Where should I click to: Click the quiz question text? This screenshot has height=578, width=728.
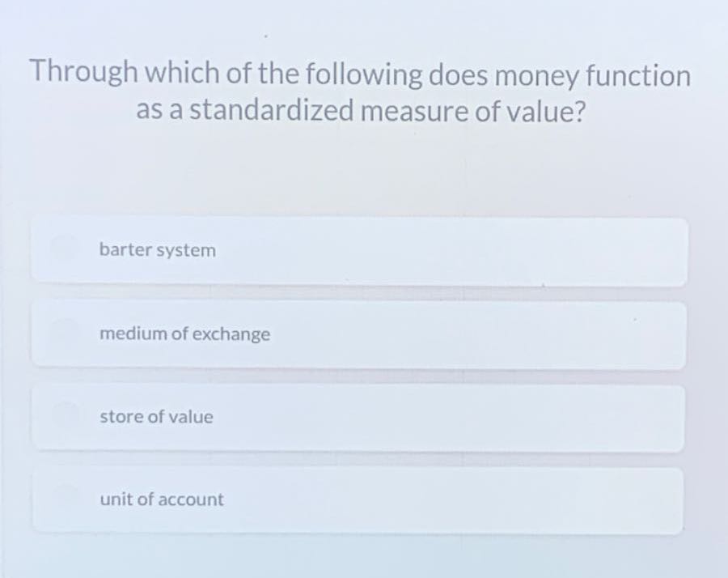361,91
